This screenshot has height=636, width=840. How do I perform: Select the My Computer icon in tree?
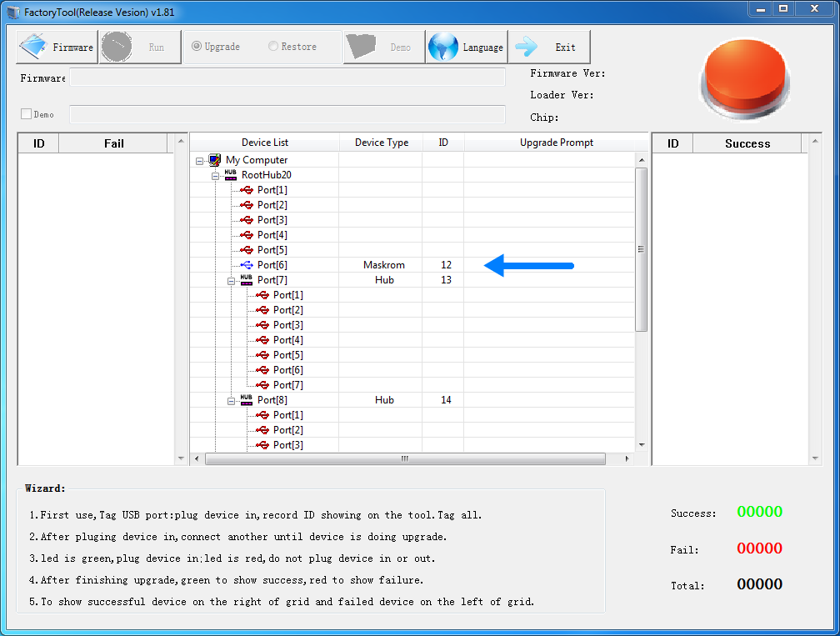click(x=215, y=160)
